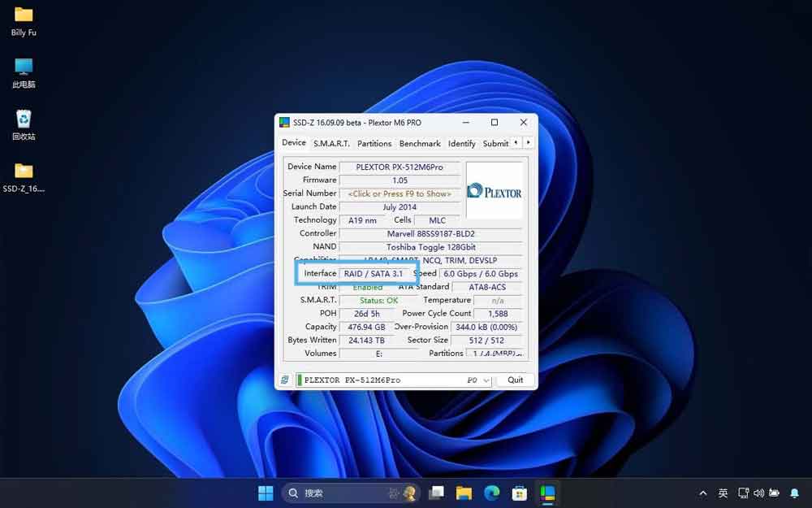
Task: Click the taskbar search box 搜索
Action: click(351, 493)
